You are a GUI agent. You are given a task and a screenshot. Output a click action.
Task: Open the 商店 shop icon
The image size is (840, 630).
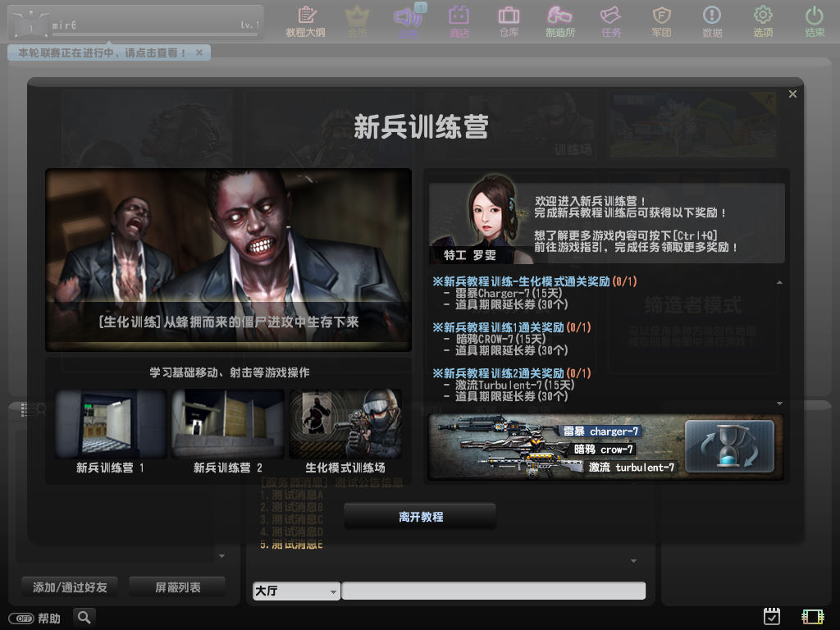pos(459,21)
